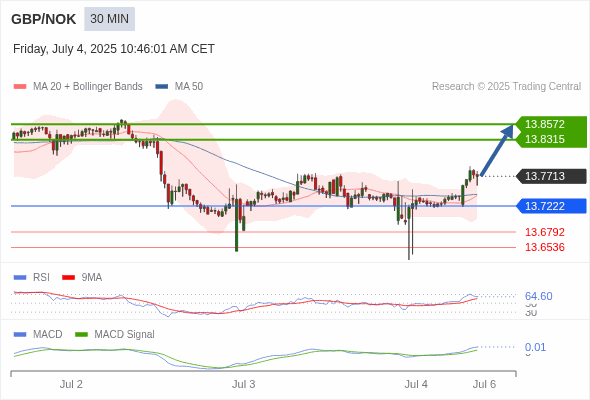Toggle the RSI legend entry
The width and height of the screenshot is (590, 400).
click(32, 277)
